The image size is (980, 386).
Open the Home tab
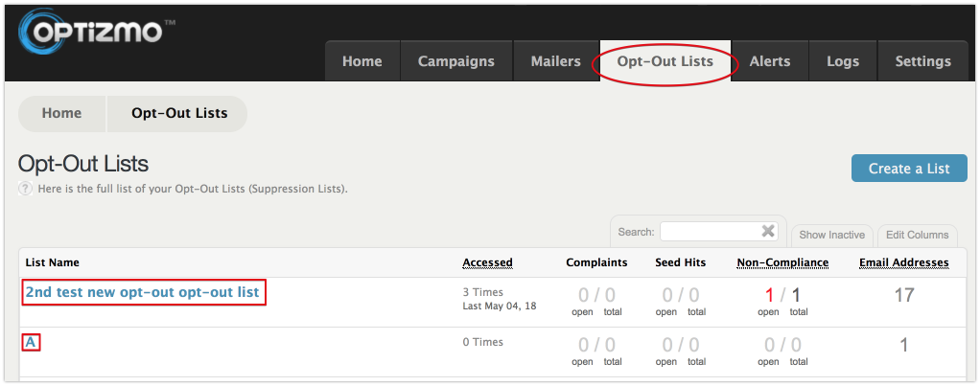(x=362, y=61)
